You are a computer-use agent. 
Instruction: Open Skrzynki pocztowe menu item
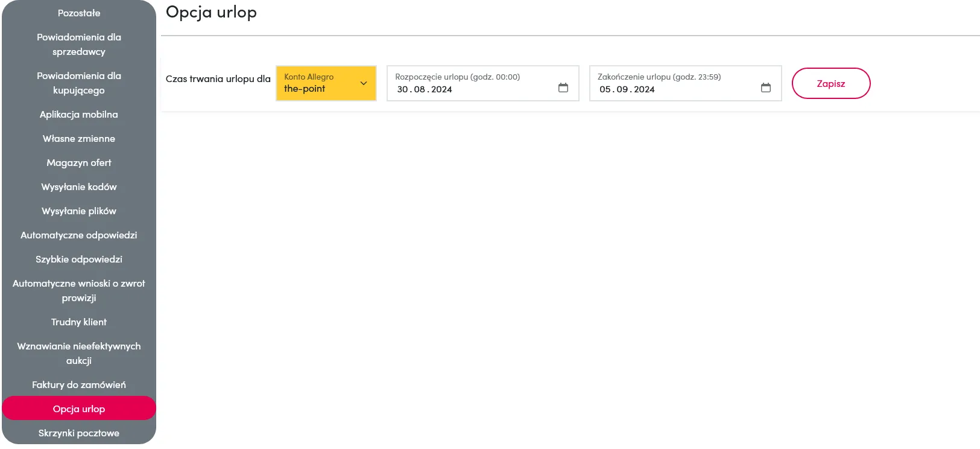pyautogui.click(x=79, y=433)
